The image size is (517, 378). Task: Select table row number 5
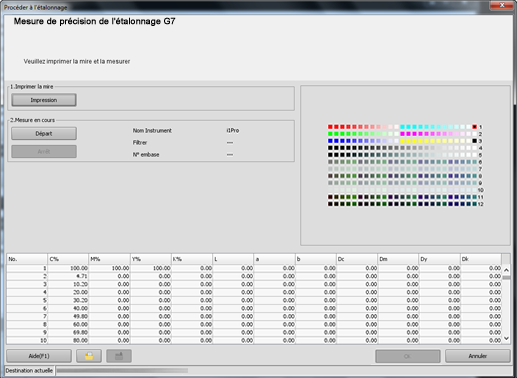pyautogui.click(x=254, y=300)
